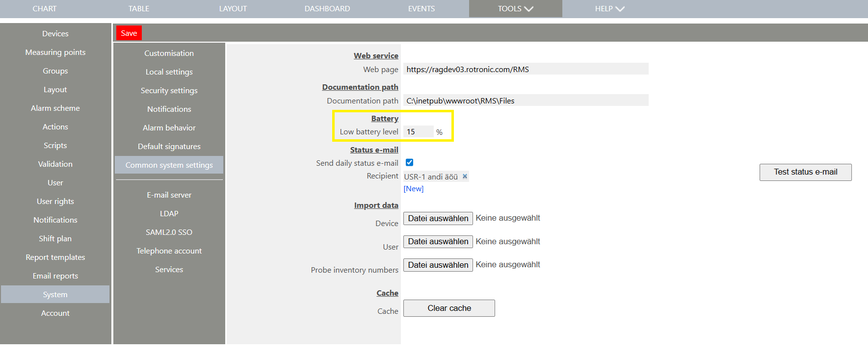Image resolution: width=868 pixels, height=356 pixels.
Task: Choose file for Device import
Action: [438, 218]
